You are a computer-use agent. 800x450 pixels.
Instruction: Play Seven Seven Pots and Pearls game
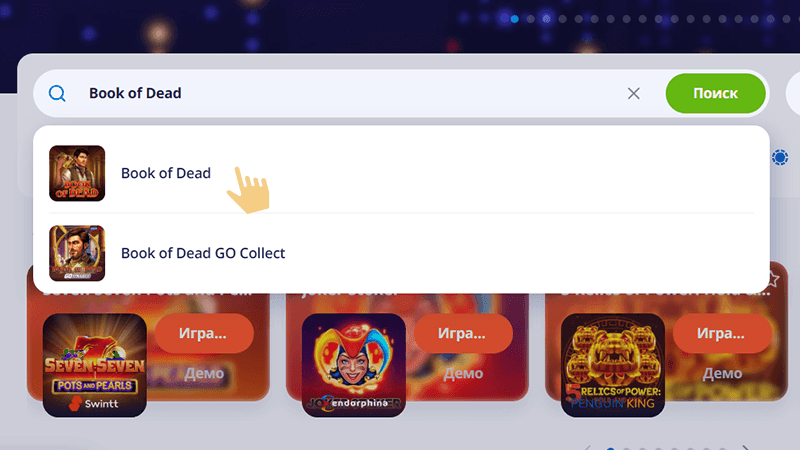[204, 333]
